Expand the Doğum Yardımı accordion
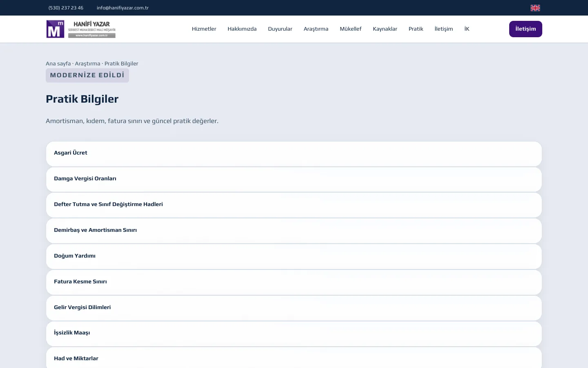The height and width of the screenshot is (368, 588). click(x=294, y=257)
